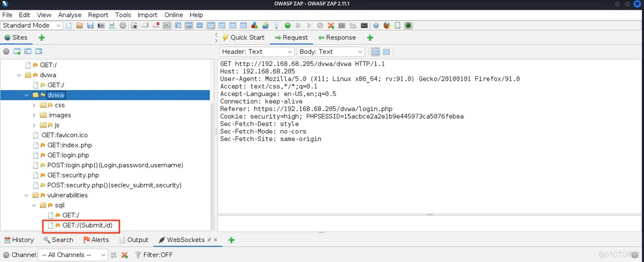
Task: Click the Continue play arrow icon
Action: pos(309,26)
